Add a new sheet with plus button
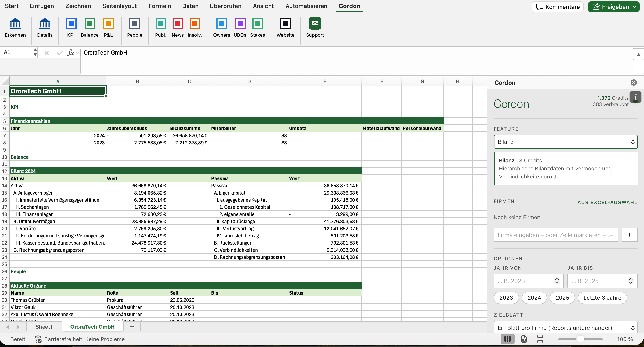This screenshot has width=644, height=347. click(x=132, y=326)
